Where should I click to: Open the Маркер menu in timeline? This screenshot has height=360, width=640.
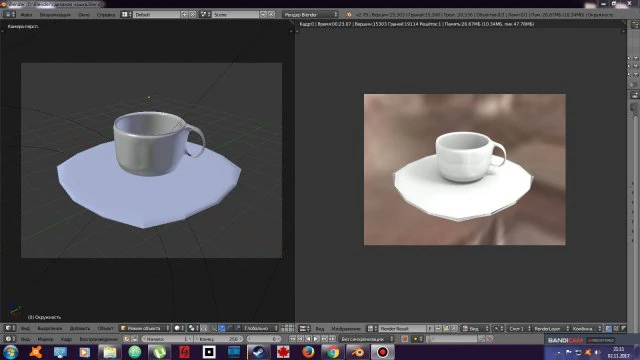coord(45,339)
